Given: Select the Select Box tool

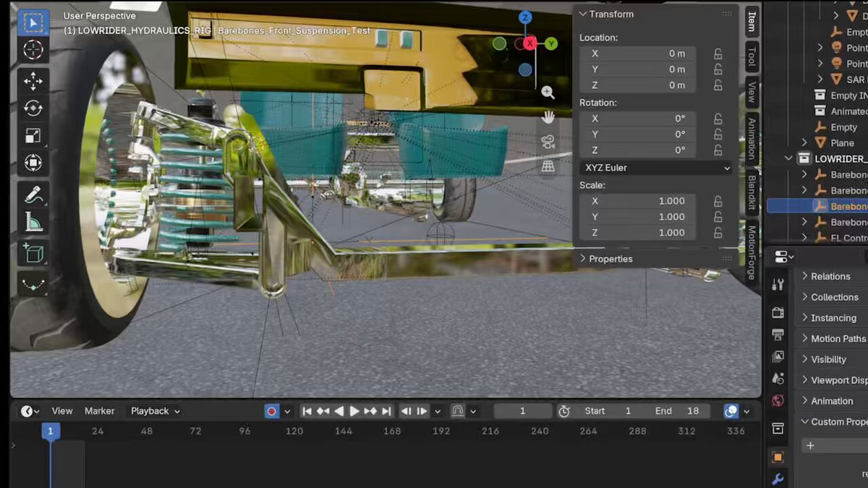Looking at the screenshot, I should tap(33, 22).
